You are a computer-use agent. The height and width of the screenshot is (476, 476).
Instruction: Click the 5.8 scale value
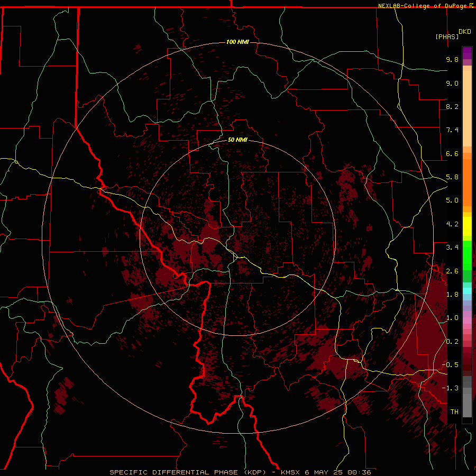452,177
